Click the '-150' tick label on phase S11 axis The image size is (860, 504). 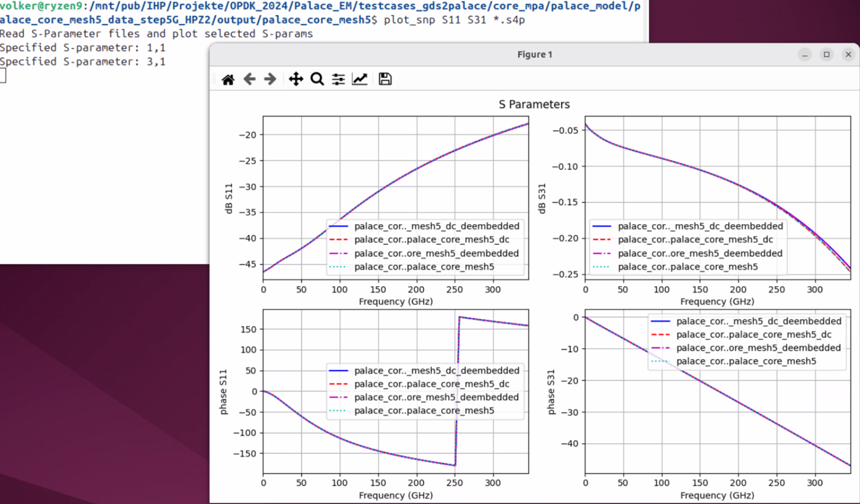[x=246, y=454]
